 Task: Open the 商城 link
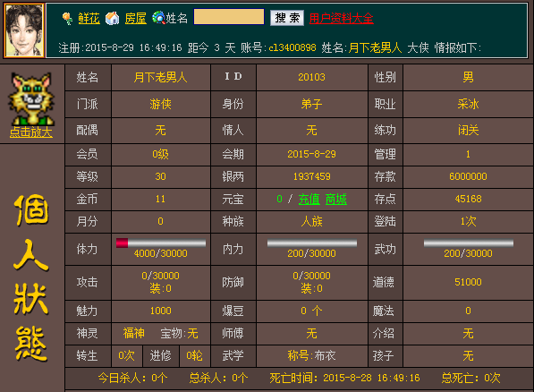tap(335, 199)
